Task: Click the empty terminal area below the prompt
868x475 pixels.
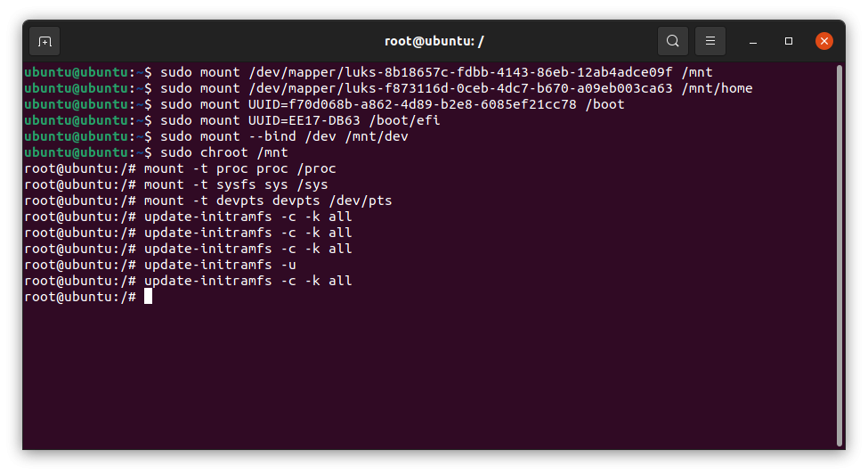Action: [x=429, y=377]
